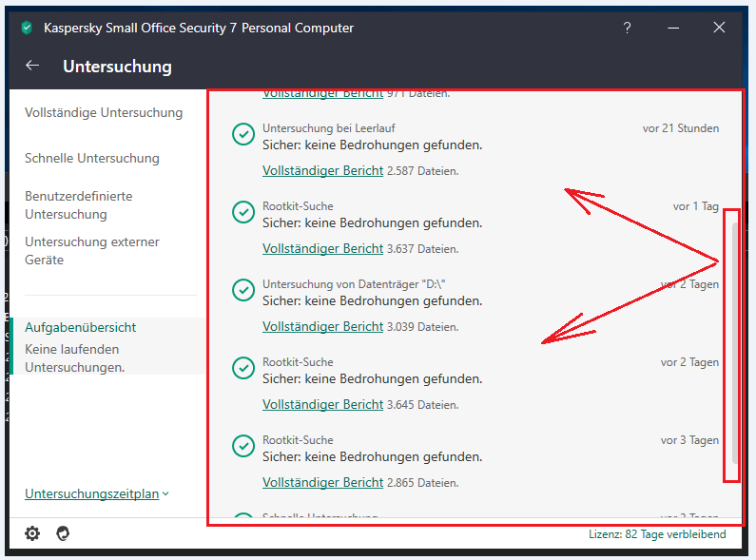Screen dimensions: 756x560
Task: Open Vollständiger Bericht with 3.039 Dateien
Action: pos(322,327)
